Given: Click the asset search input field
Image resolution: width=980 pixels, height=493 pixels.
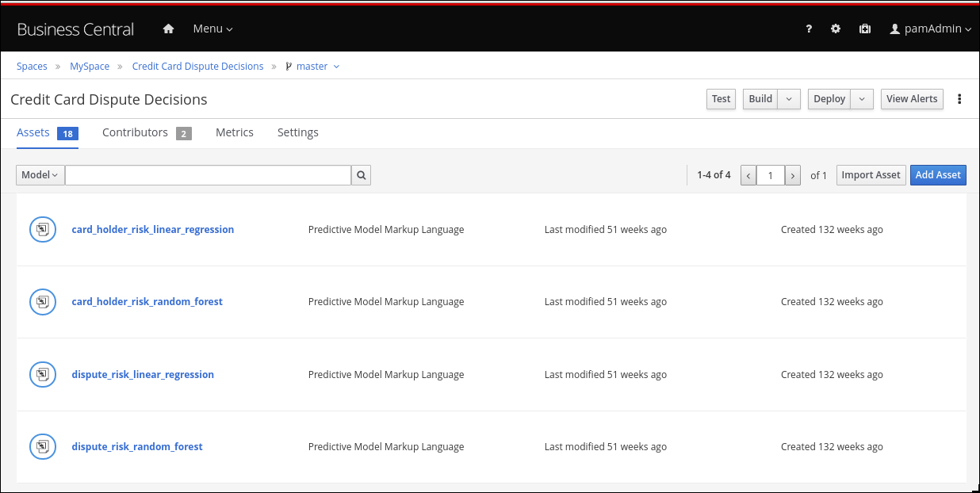Looking at the screenshot, I should 208,175.
